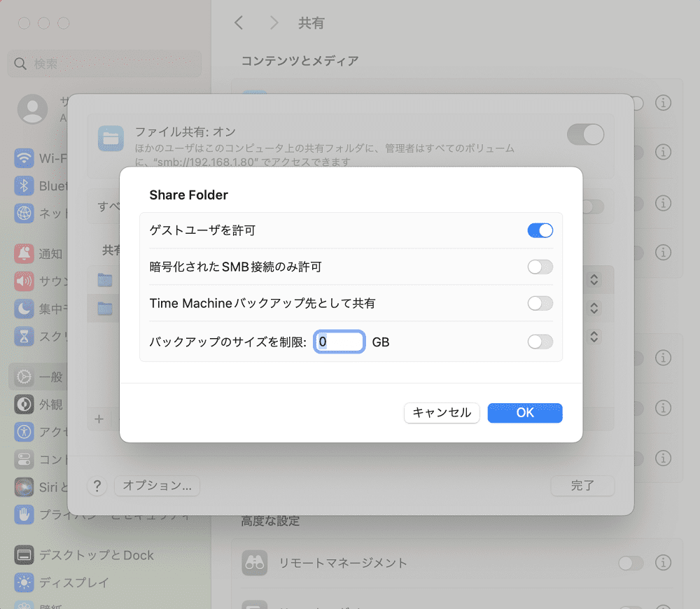Open ディスプレイ in sidebar
The width and height of the screenshot is (700, 609).
click(x=62, y=582)
